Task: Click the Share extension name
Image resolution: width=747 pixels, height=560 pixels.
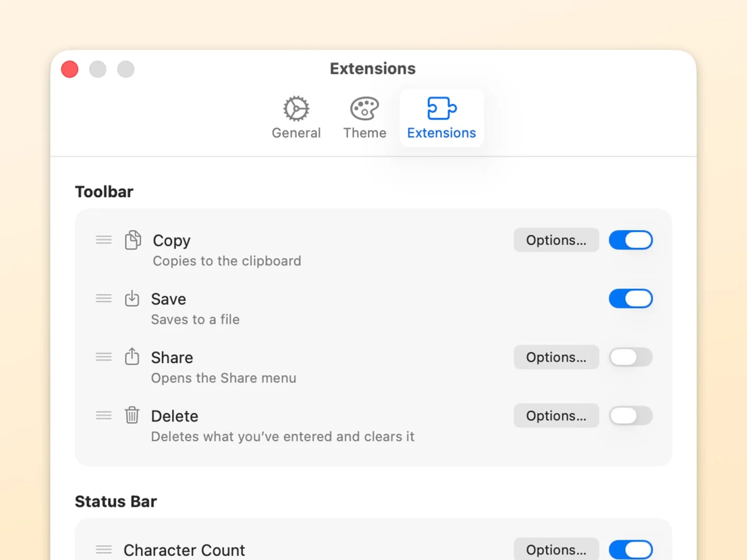Action: tap(172, 358)
